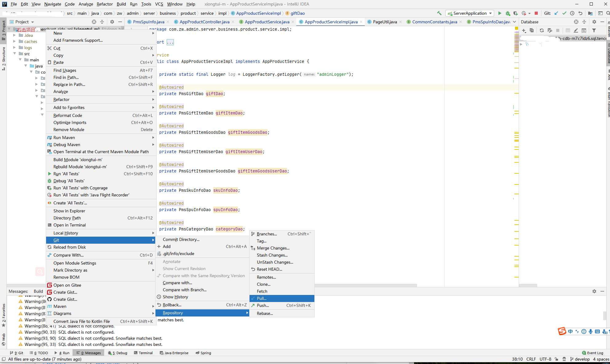Click Project panel scroll-from-source target icon

click(x=94, y=22)
